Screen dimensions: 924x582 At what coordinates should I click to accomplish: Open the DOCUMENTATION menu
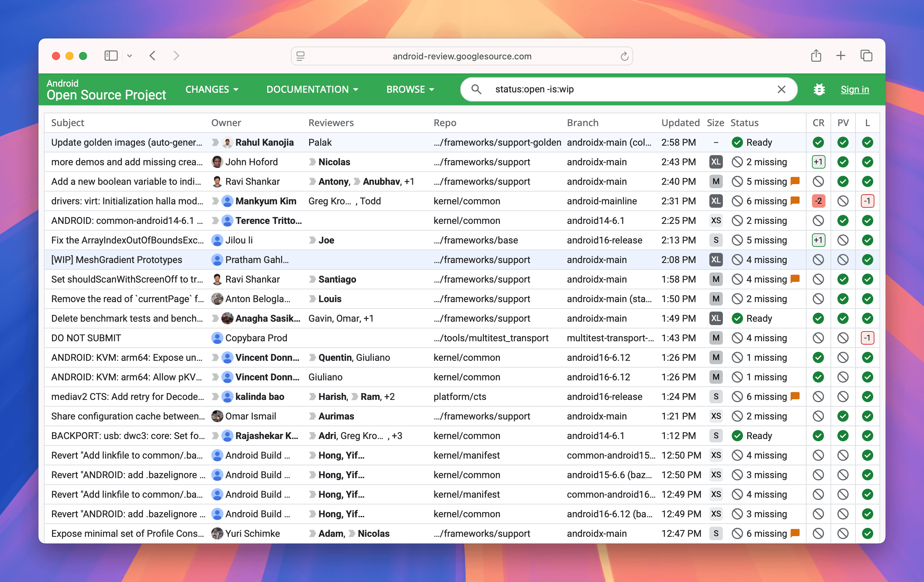(312, 89)
